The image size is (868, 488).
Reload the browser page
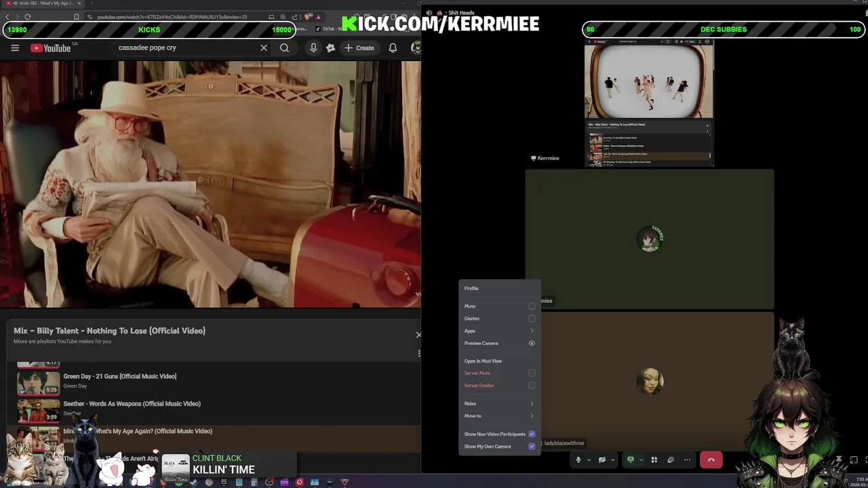(x=27, y=17)
